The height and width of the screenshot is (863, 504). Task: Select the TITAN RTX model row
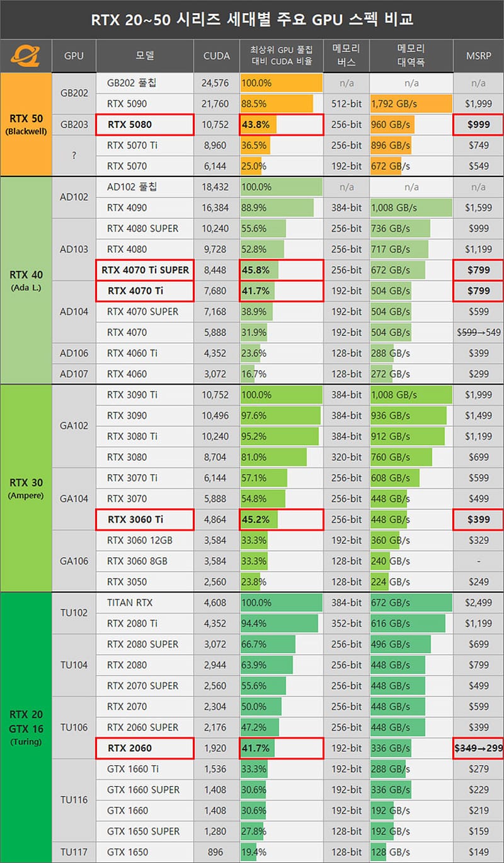coord(144,603)
